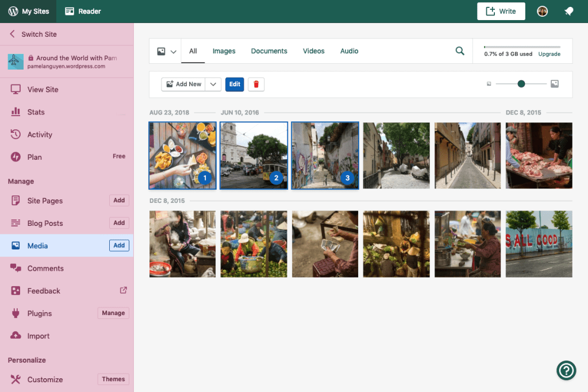Open the help question mark icon

tap(566, 370)
